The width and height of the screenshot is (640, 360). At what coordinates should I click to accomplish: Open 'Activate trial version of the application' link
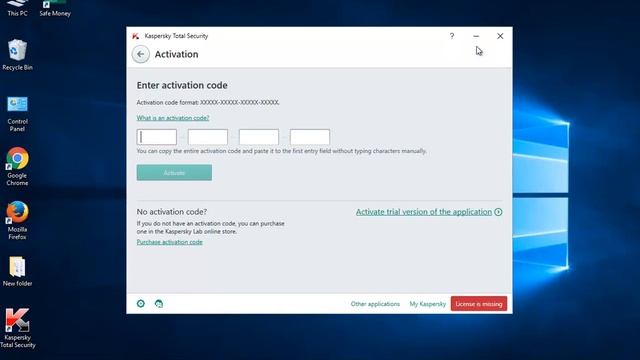[424, 212]
